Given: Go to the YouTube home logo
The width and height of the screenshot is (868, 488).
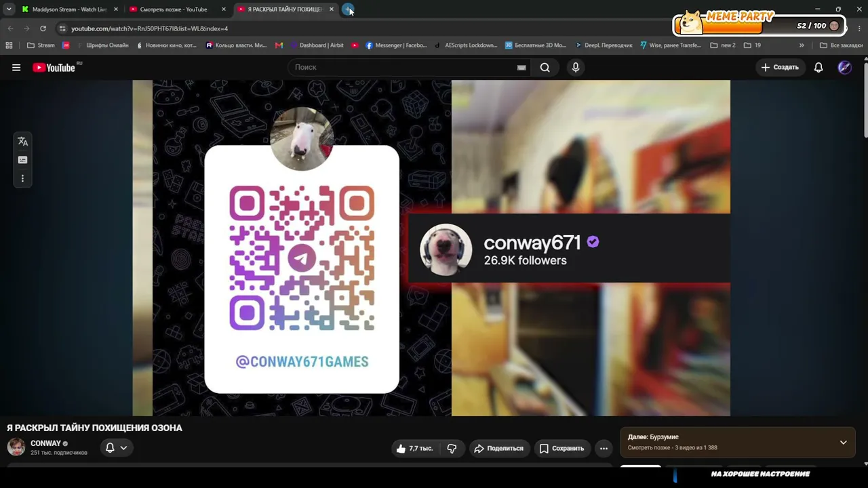Looking at the screenshot, I should coord(54,67).
